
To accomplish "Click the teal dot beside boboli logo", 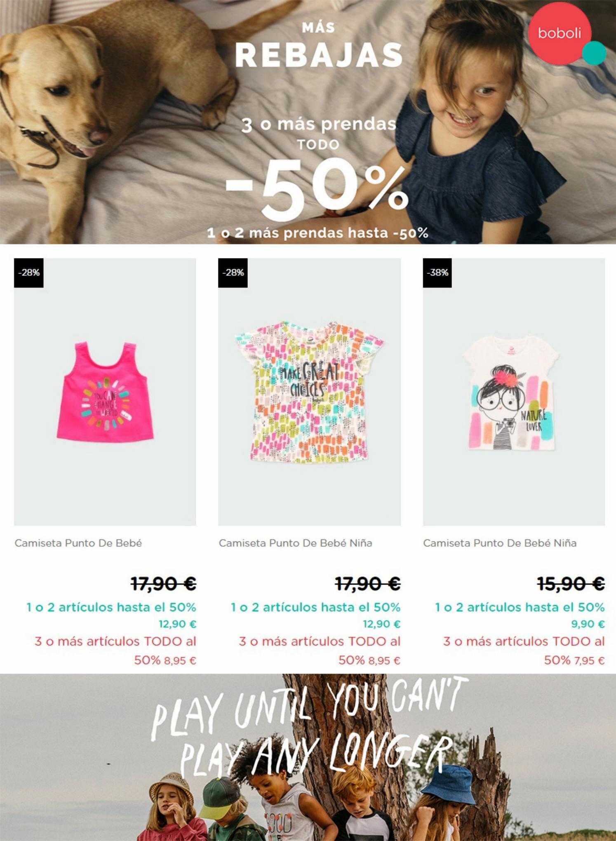I will [594, 53].
